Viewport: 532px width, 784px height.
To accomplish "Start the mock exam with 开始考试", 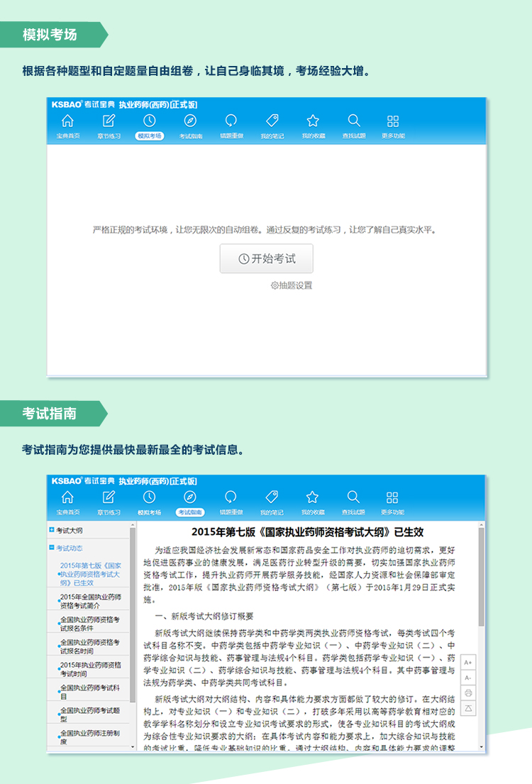I will click(267, 258).
